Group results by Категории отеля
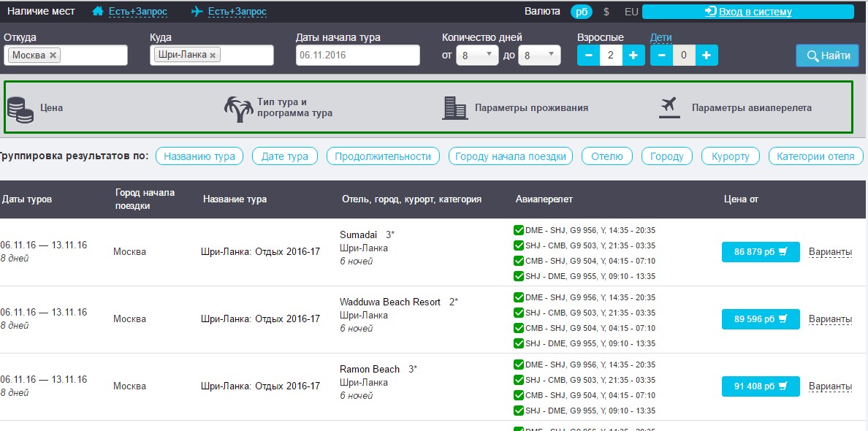Image resolution: width=868 pixels, height=431 pixels. 815,156
